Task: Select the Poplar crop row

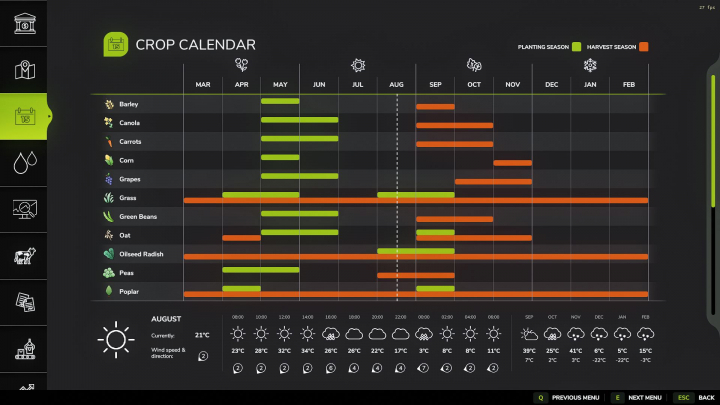Action: [128, 291]
